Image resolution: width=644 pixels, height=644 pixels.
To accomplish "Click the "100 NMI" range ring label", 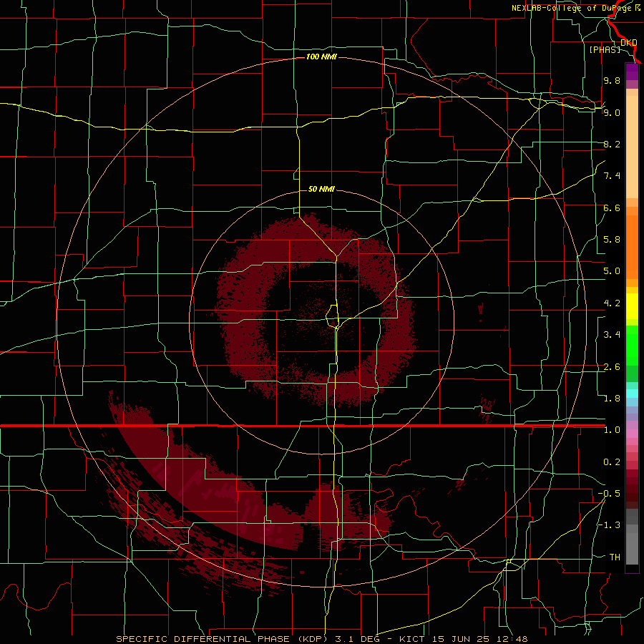I will point(321,57).
